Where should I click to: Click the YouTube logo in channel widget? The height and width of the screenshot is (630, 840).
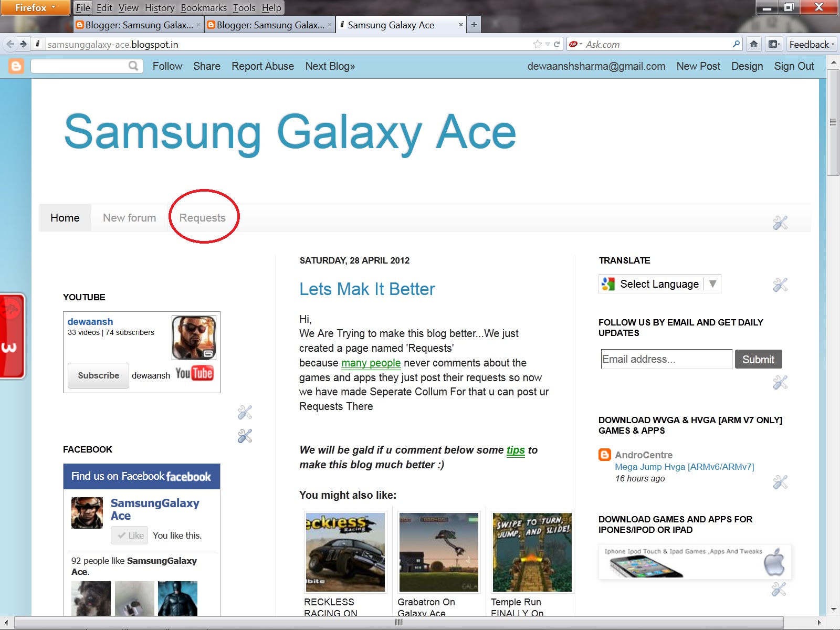(194, 373)
